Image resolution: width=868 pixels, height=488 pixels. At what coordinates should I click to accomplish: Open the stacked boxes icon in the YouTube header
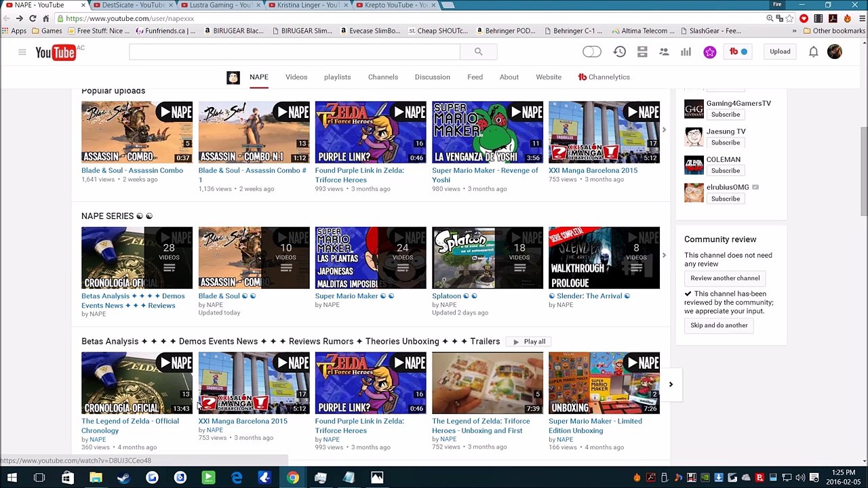tap(642, 52)
